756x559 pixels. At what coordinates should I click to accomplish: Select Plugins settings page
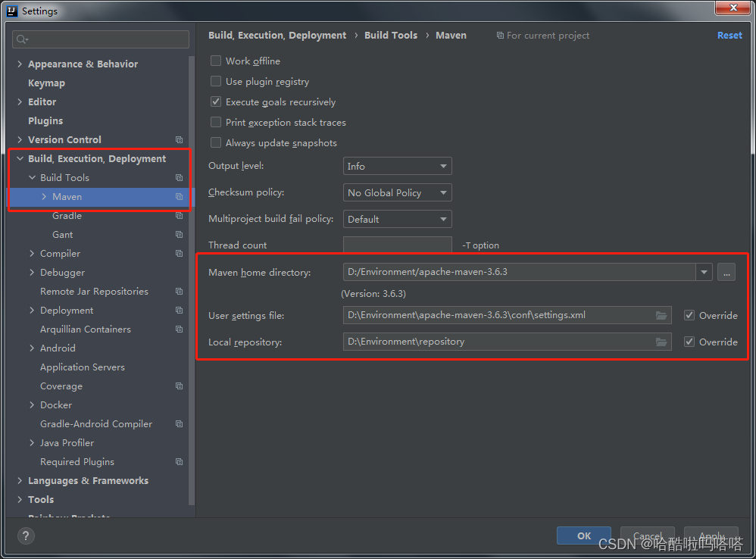(45, 121)
